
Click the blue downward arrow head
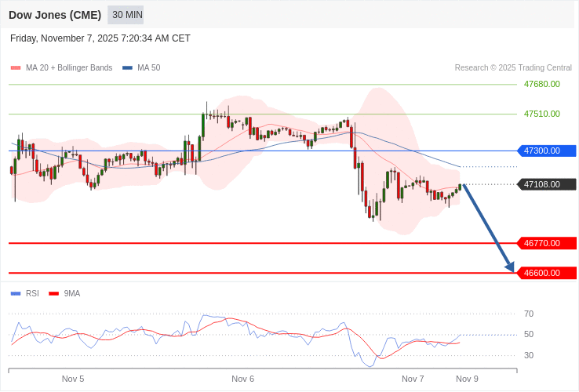pyautogui.click(x=510, y=267)
